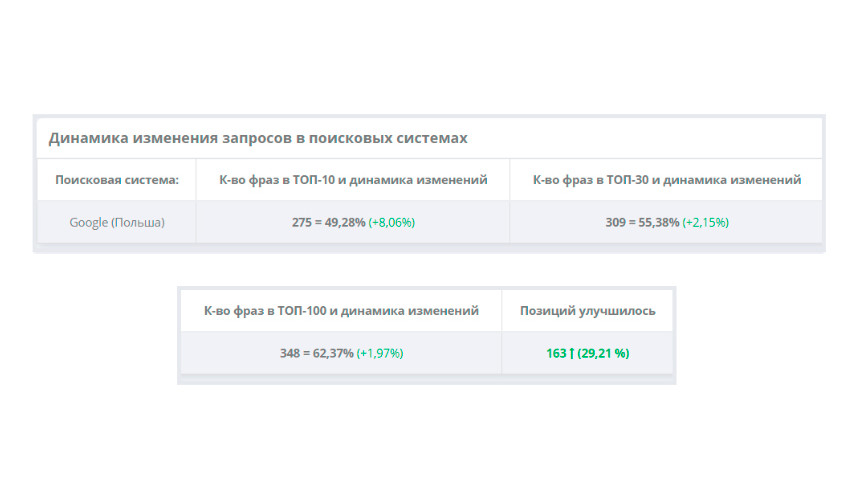This screenshot has width=862, height=494.
Task: Click the green (+2,15%) change indicator
Action: (706, 223)
